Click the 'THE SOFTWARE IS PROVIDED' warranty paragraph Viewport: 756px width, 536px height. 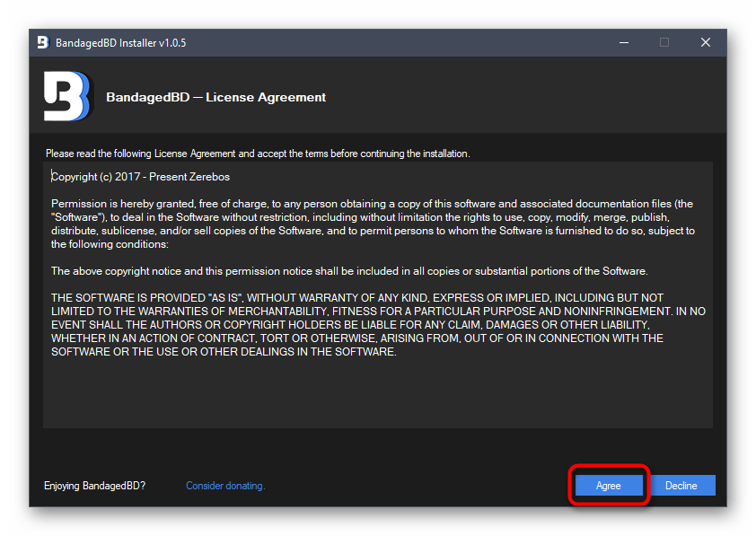pyautogui.click(x=378, y=324)
